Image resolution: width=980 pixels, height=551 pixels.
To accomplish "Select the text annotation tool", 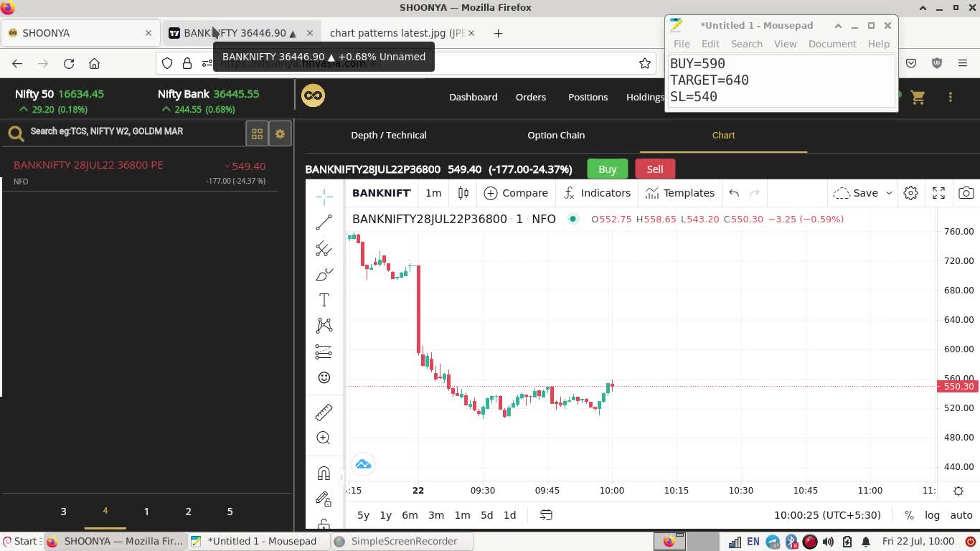I will pos(324,300).
